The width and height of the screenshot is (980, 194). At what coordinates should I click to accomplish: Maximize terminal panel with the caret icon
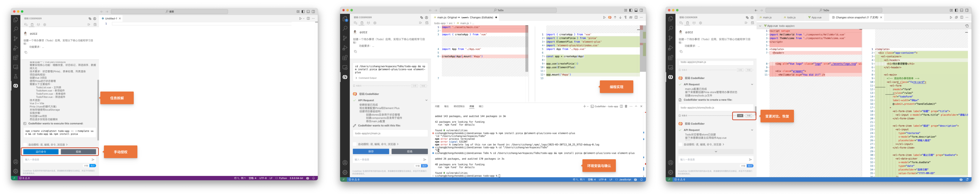[636, 106]
